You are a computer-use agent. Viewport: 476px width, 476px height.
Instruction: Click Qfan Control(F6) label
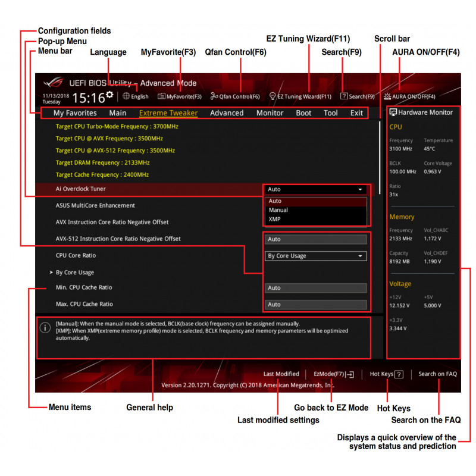pos(240,96)
